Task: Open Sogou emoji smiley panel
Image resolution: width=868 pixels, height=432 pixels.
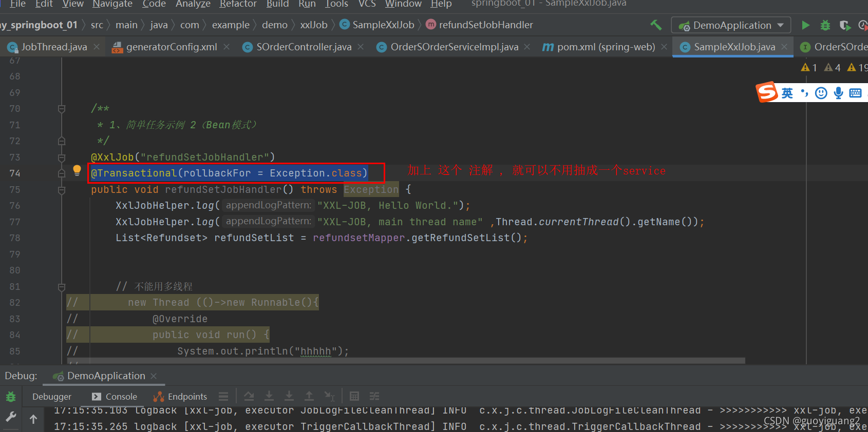Action: click(x=821, y=93)
